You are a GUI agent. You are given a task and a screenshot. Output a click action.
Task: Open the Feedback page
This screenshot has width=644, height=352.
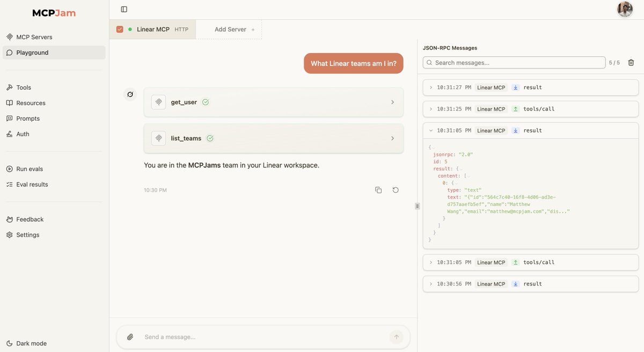point(54,219)
